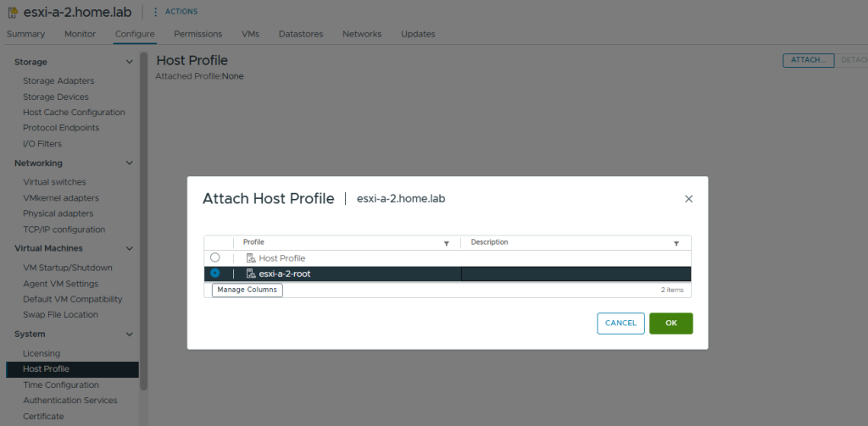868x426 pixels.
Task: Open TCP/IP configuration
Action: [x=64, y=230]
